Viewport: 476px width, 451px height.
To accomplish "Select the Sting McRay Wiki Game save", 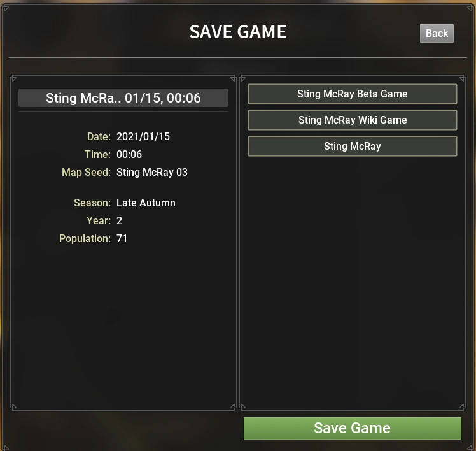I will click(352, 120).
